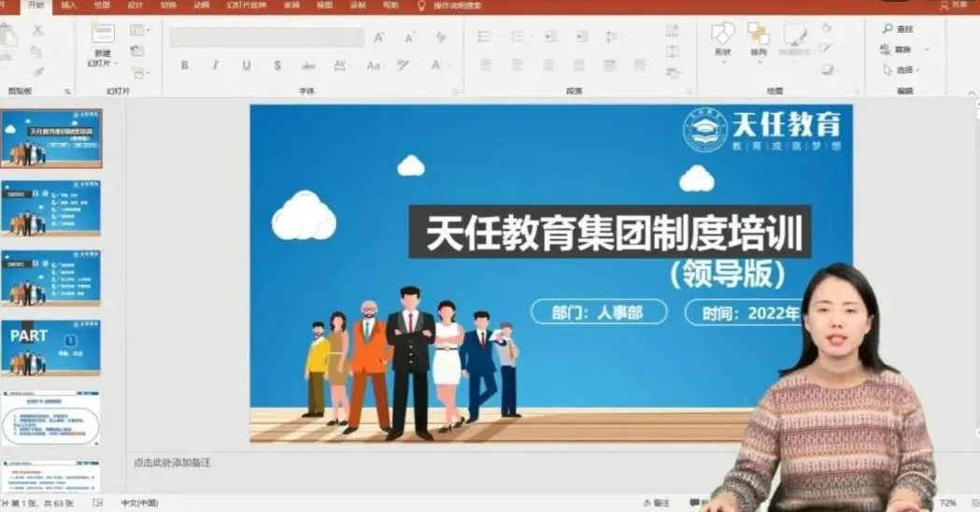
Task: Select the first slide thumbnail
Action: (51, 139)
